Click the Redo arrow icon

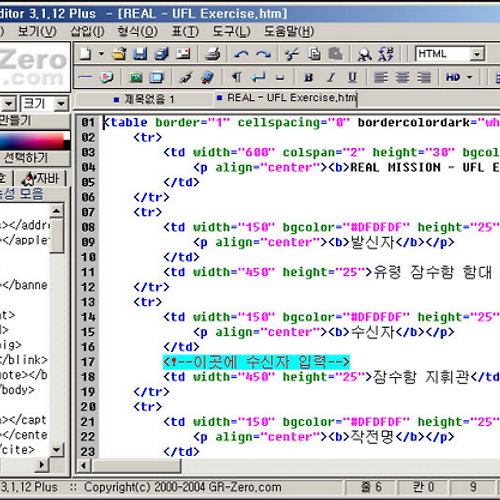pos(263,54)
